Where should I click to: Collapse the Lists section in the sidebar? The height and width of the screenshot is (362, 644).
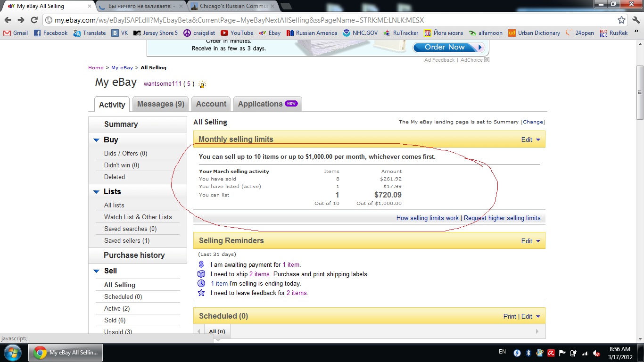click(x=96, y=192)
